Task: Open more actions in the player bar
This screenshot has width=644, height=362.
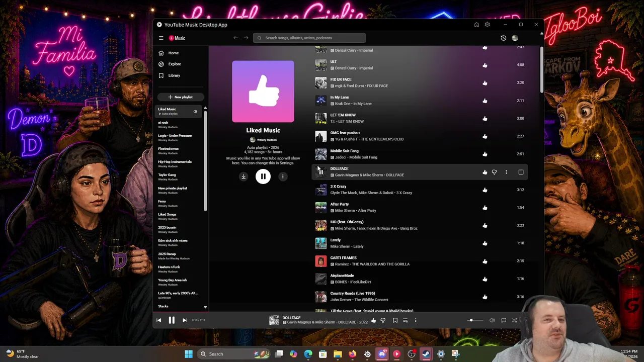Action: (x=416, y=320)
